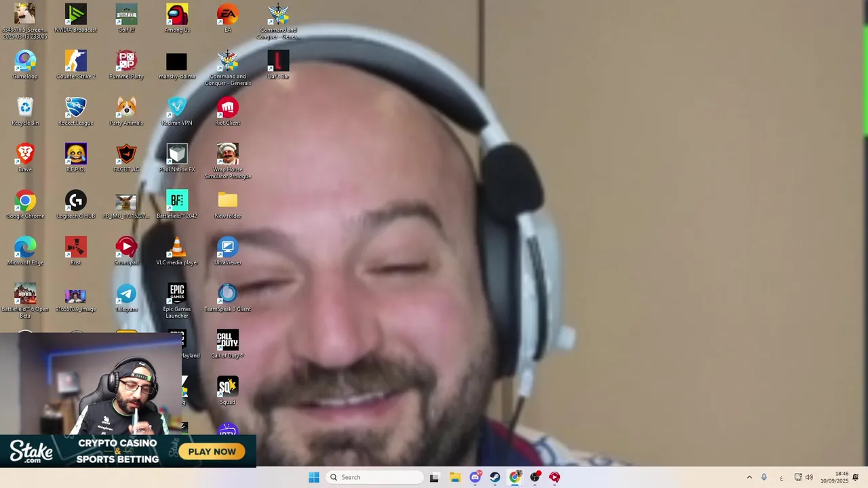Switch to Discord in taskbar
Screen dimensions: 868x488
click(475, 477)
